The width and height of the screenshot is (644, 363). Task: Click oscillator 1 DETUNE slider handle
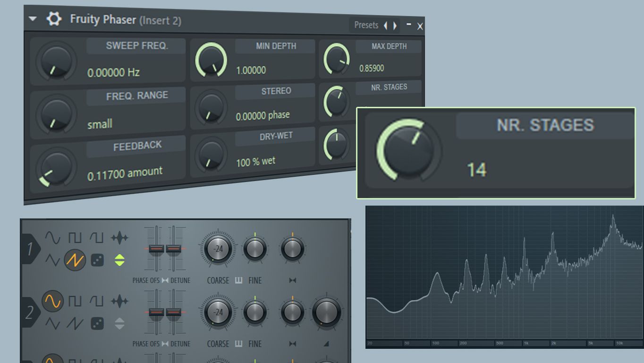point(174,249)
